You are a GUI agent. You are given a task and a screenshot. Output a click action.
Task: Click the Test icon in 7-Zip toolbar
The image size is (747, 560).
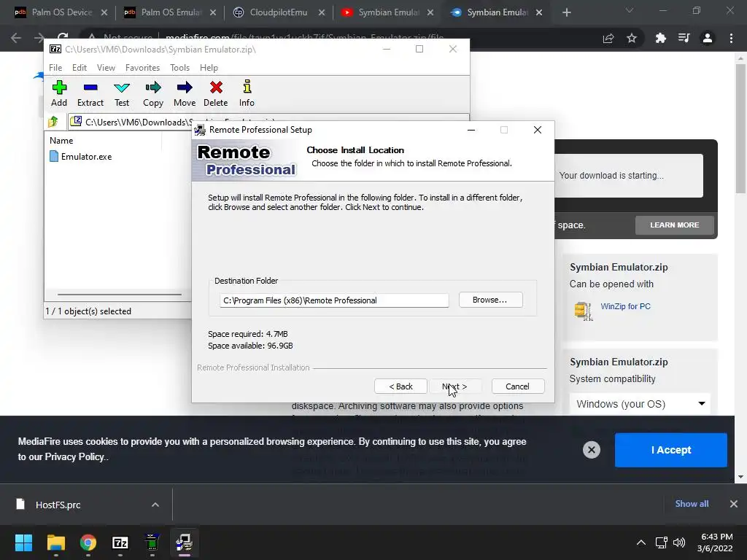coord(122,94)
